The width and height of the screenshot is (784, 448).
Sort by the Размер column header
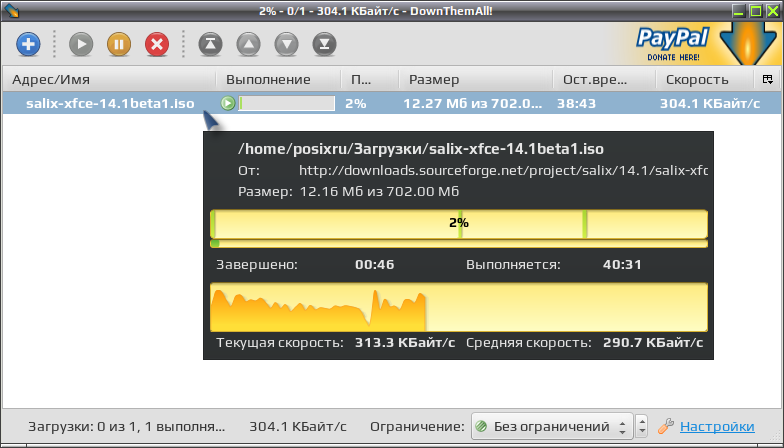[x=476, y=79]
